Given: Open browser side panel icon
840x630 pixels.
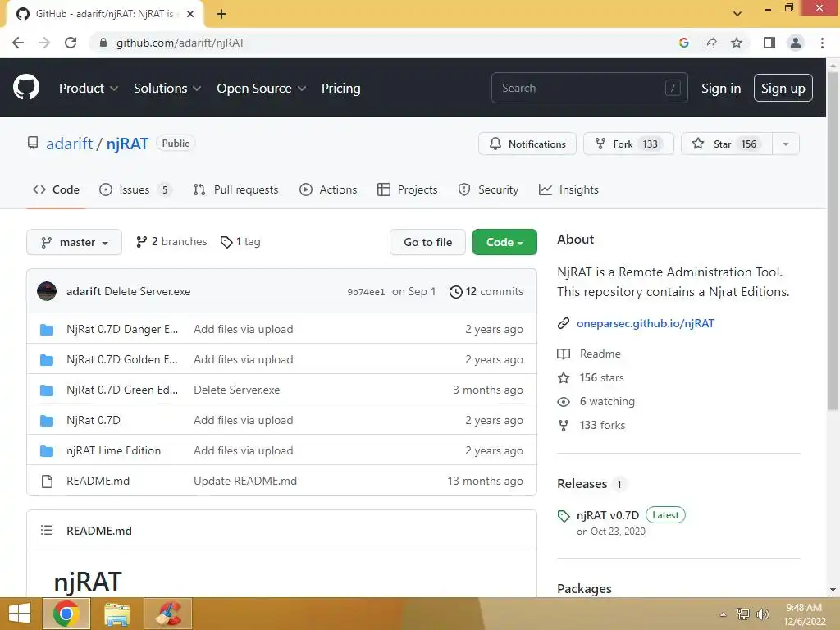Looking at the screenshot, I should point(769,43).
